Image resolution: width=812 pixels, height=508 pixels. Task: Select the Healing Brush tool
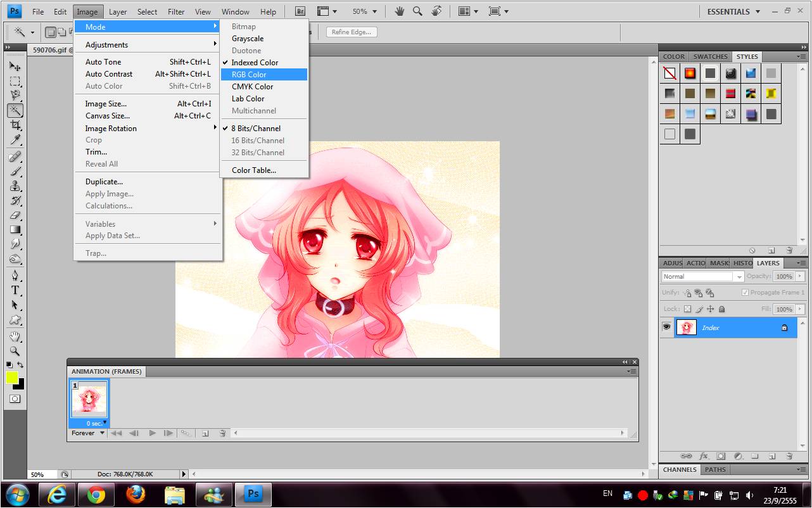point(15,157)
